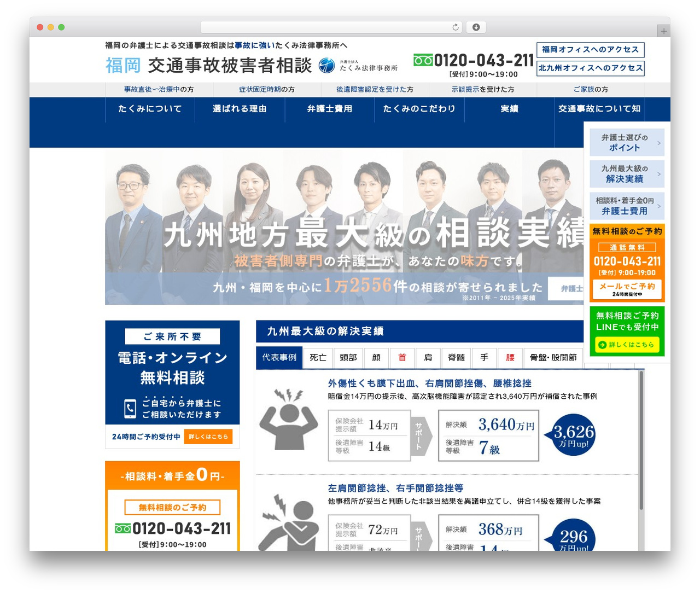Switch to the 顔 tab
700x593 pixels.
(x=376, y=358)
